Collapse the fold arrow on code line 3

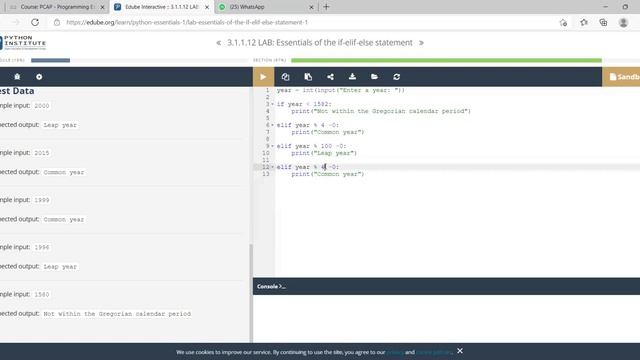(273, 104)
